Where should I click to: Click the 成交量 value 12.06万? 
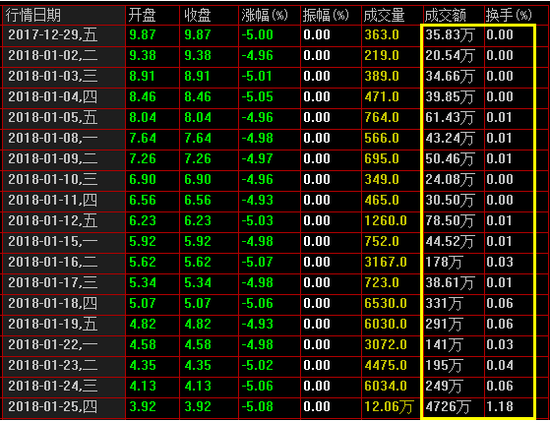(389, 407)
